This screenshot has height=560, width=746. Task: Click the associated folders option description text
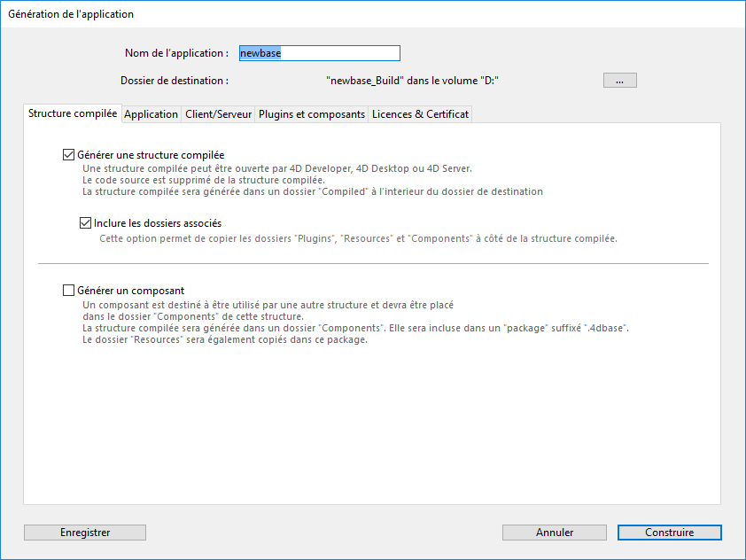point(357,239)
